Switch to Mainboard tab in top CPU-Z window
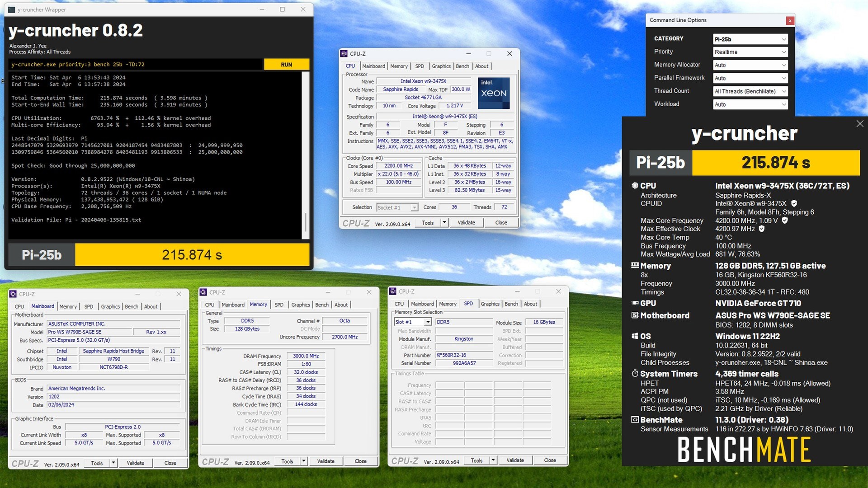This screenshot has height=488, width=868. pos(373,66)
